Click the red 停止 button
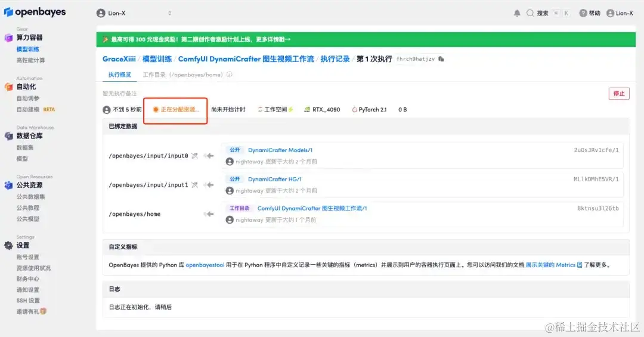The width and height of the screenshot is (644, 337). pos(619,94)
